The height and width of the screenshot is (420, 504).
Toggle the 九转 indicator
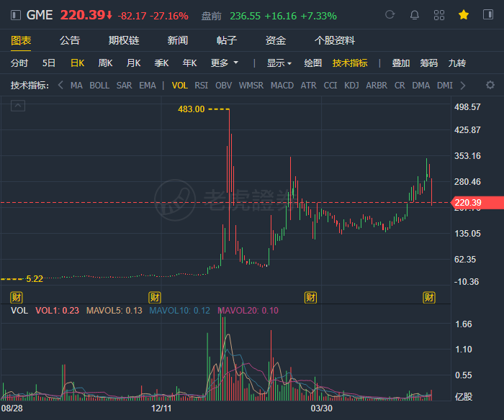(457, 63)
